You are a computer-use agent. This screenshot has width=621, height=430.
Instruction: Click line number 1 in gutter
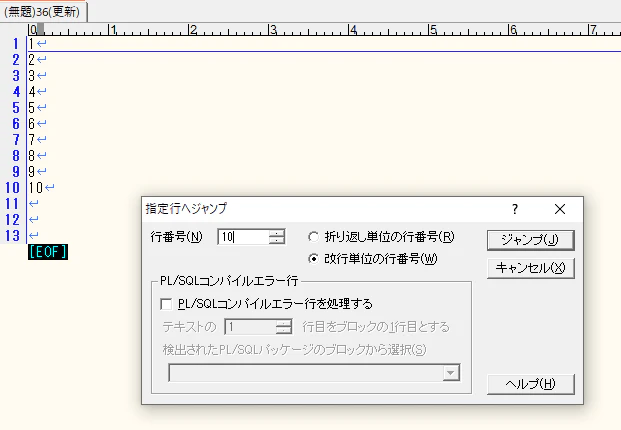pos(16,44)
